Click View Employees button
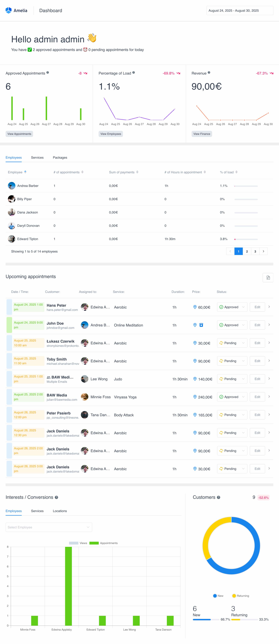The height and width of the screenshot is (644, 279). pos(111,134)
